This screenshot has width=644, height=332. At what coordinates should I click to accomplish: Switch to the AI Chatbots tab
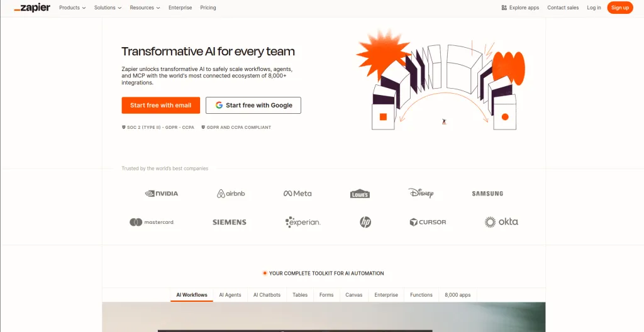[x=267, y=295]
